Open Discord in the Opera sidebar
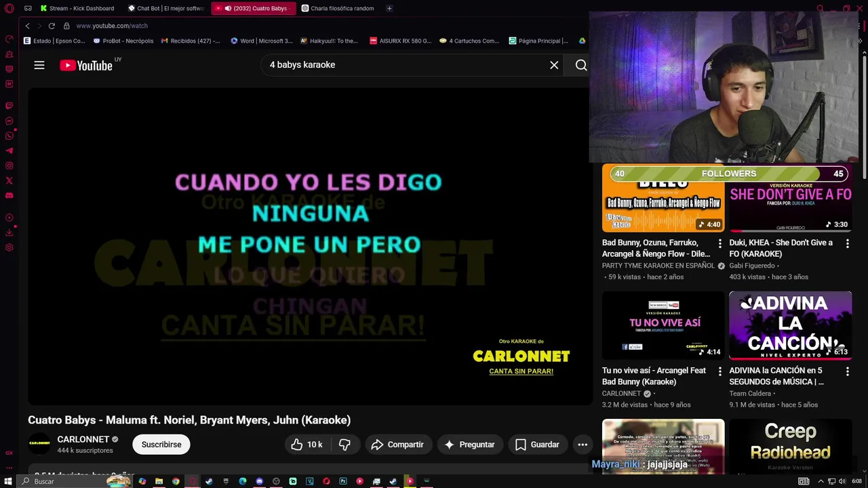Viewport: 868px width, 488px height. [9, 196]
